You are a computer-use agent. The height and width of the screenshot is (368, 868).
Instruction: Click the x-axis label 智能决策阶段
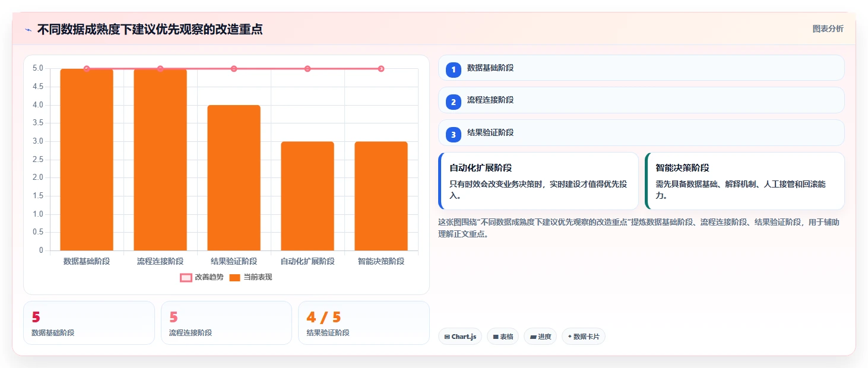pyautogui.click(x=381, y=261)
